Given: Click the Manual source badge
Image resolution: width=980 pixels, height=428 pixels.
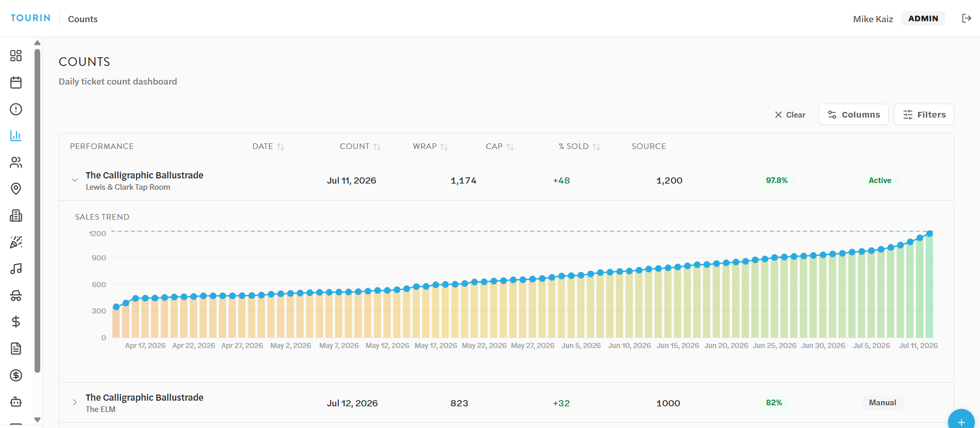Looking at the screenshot, I should tap(883, 403).
